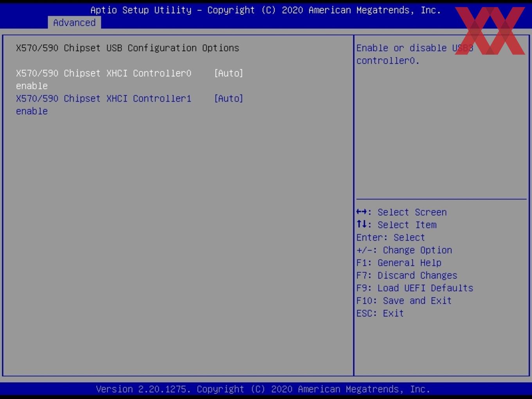Click the X570/590 Chipset USB Configuration Options heading
This screenshot has width=532, height=399.
[x=128, y=48]
